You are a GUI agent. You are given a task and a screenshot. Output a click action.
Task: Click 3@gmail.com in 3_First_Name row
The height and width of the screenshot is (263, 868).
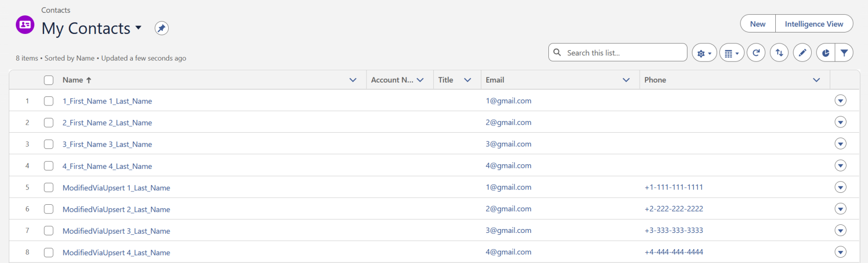point(508,144)
